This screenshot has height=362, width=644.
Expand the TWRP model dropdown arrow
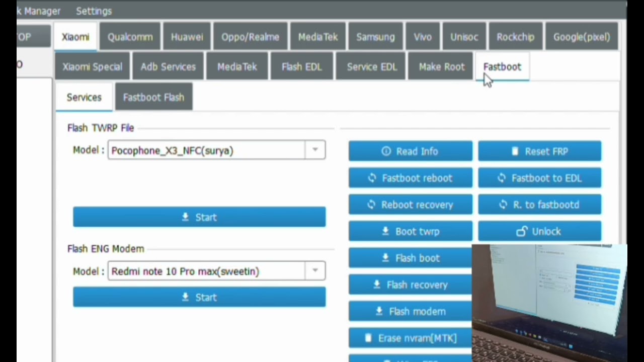coord(315,150)
